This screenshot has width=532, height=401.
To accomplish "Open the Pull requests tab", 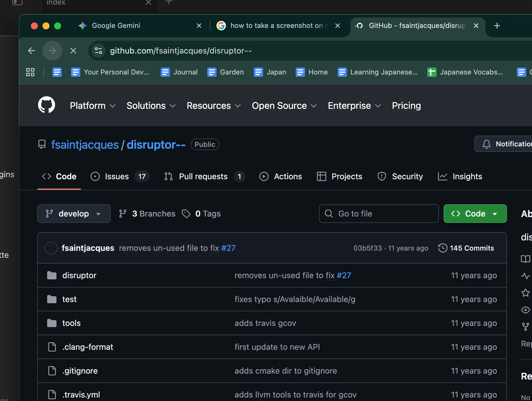I will tap(203, 177).
